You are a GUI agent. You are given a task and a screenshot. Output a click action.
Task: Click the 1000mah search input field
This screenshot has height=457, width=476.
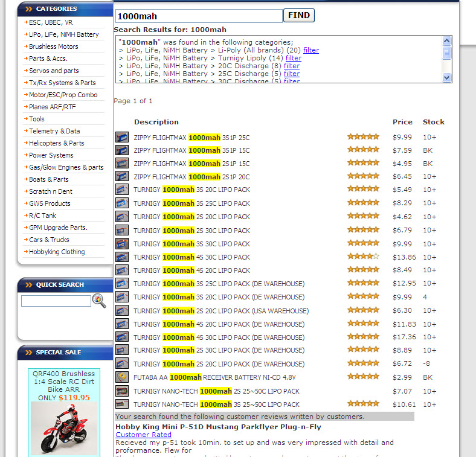[x=199, y=16]
